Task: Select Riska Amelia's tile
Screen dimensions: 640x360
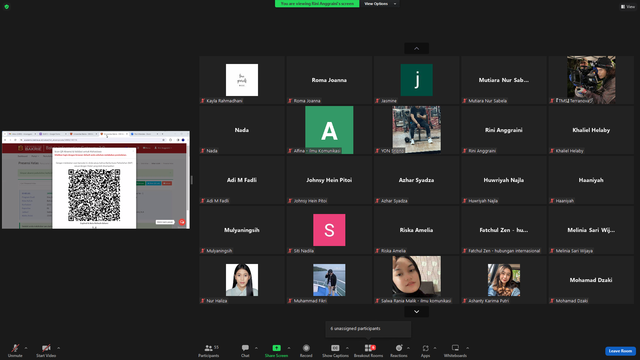Action: 416,230
